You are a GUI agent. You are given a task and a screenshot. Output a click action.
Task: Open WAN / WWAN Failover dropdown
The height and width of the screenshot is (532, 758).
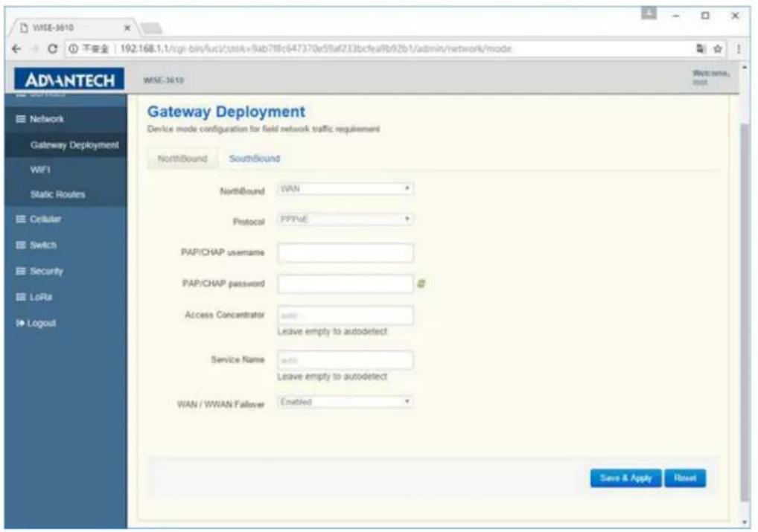coord(345,402)
